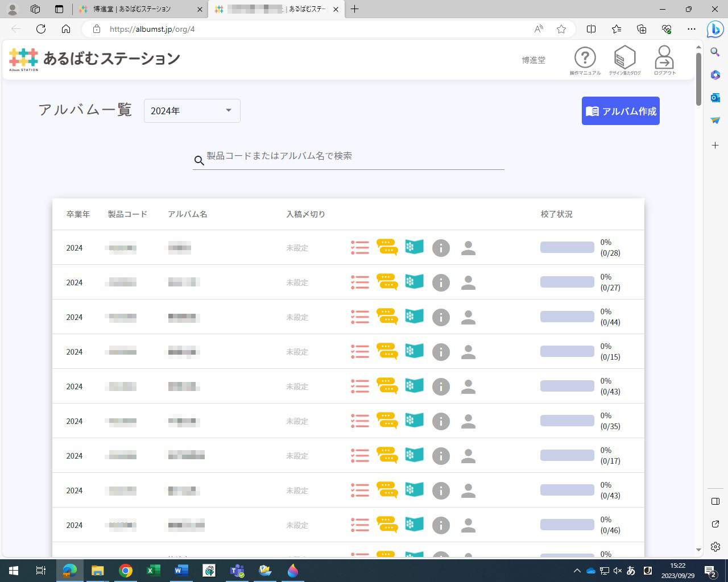The image size is (728, 582).
Task: Open the 2024年 year dropdown
Action: [192, 111]
